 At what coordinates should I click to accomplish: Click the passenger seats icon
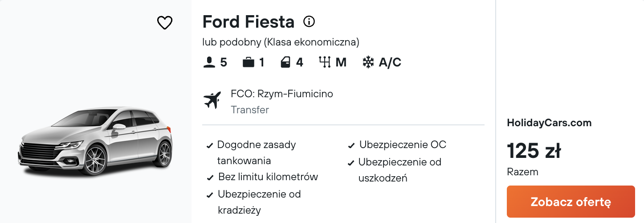(209, 62)
